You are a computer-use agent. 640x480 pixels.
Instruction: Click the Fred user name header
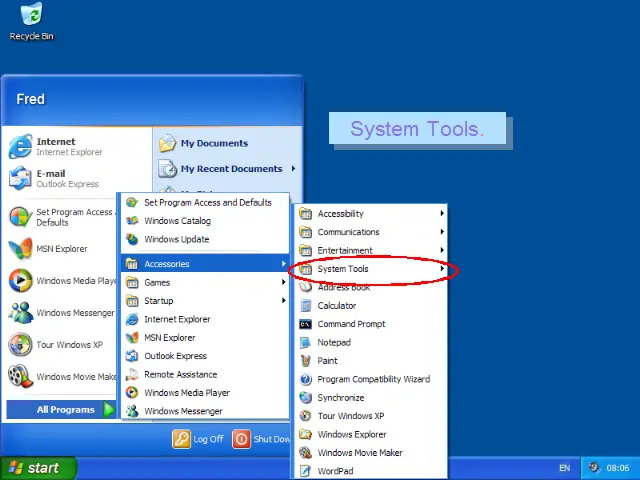pyautogui.click(x=31, y=99)
